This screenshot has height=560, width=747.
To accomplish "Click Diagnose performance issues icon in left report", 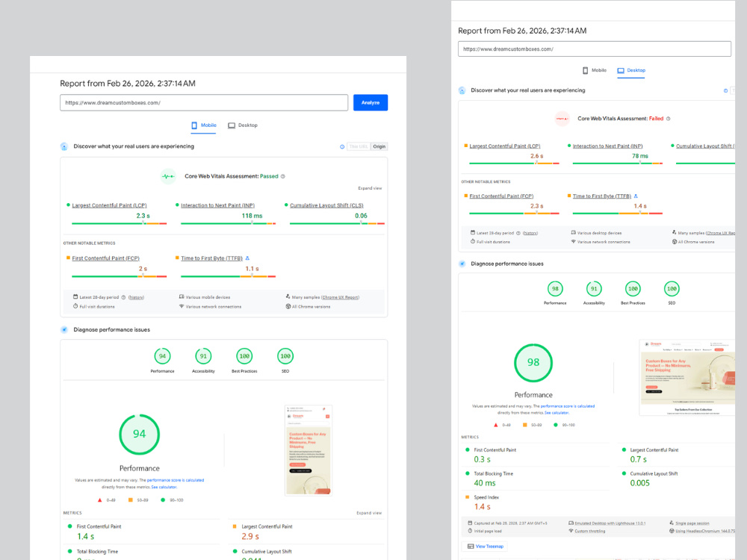I will (x=64, y=329).
